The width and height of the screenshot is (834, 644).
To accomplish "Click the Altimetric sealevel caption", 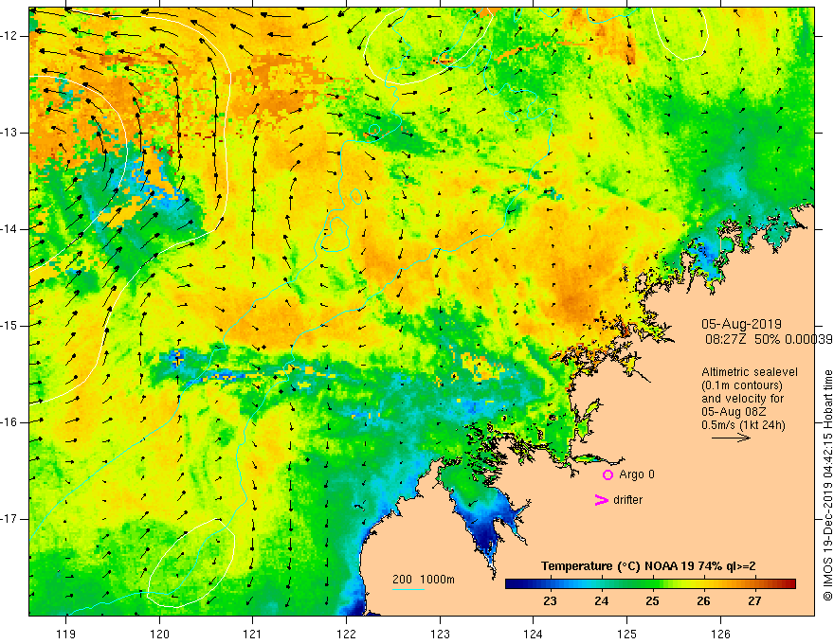I will pyautogui.click(x=750, y=372).
